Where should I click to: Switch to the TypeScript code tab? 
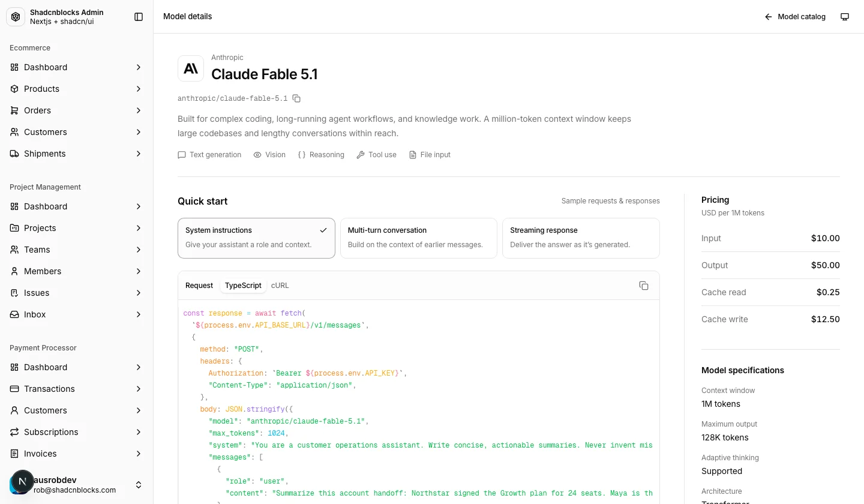[243, 286]
